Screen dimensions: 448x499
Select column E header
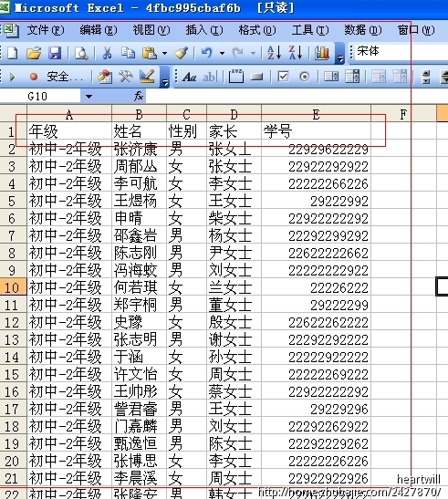click(x=316, y=114)
